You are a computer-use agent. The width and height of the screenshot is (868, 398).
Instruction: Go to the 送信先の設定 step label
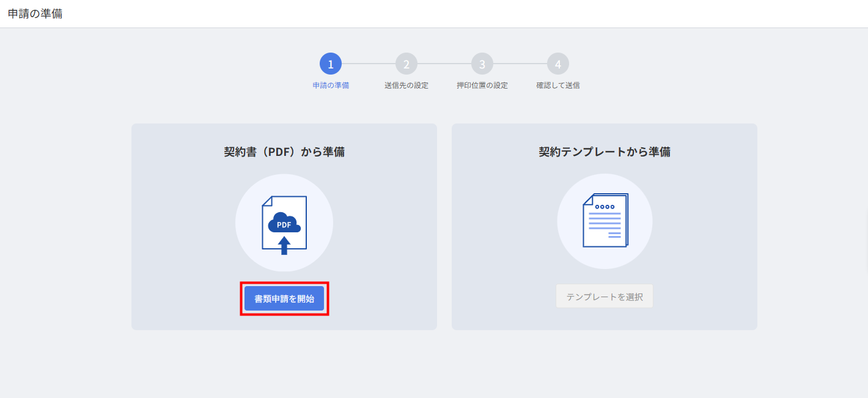pyautogui.click(x=406, y=86)
